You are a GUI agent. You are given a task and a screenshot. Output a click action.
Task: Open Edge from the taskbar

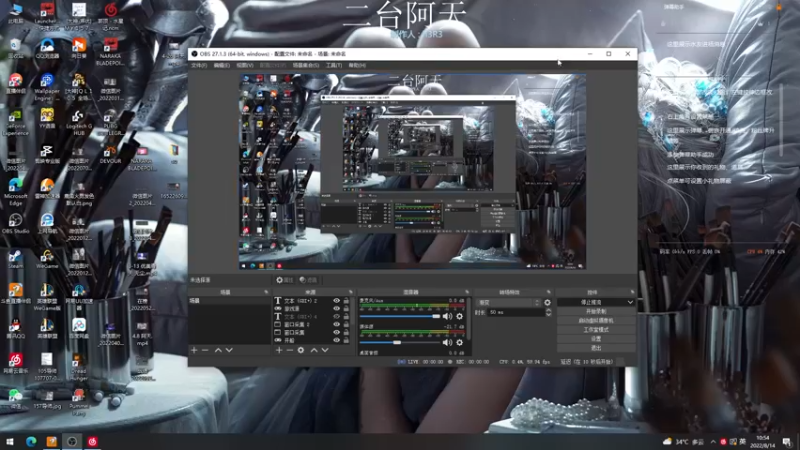[x=31, y=441]
